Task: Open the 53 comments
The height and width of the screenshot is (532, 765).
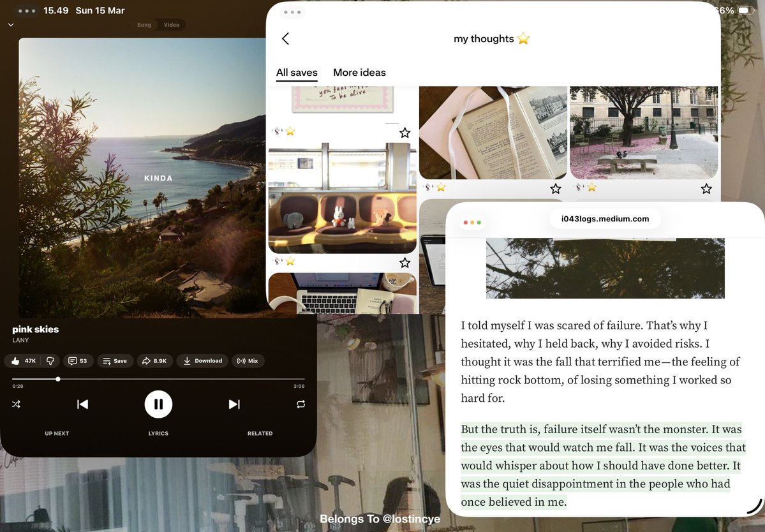Action: click(x=78, y=361)
